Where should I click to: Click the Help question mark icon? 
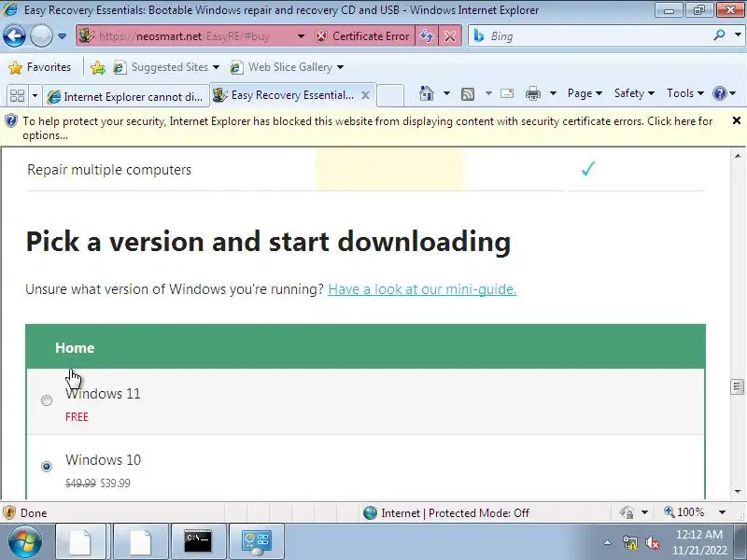(x=719, y=93)
